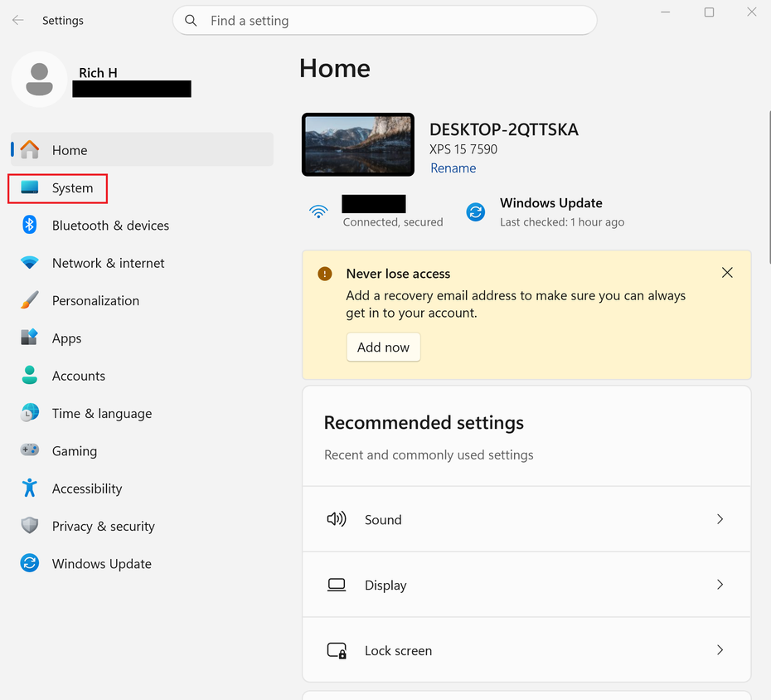
Task: Click the Lock screen icon
Action: (337, 650)
